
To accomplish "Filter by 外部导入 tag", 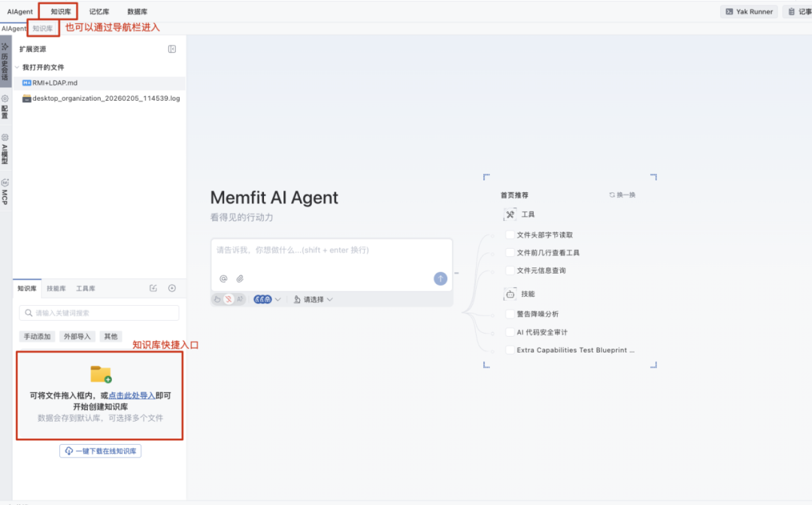I will (x=77, y=337).
